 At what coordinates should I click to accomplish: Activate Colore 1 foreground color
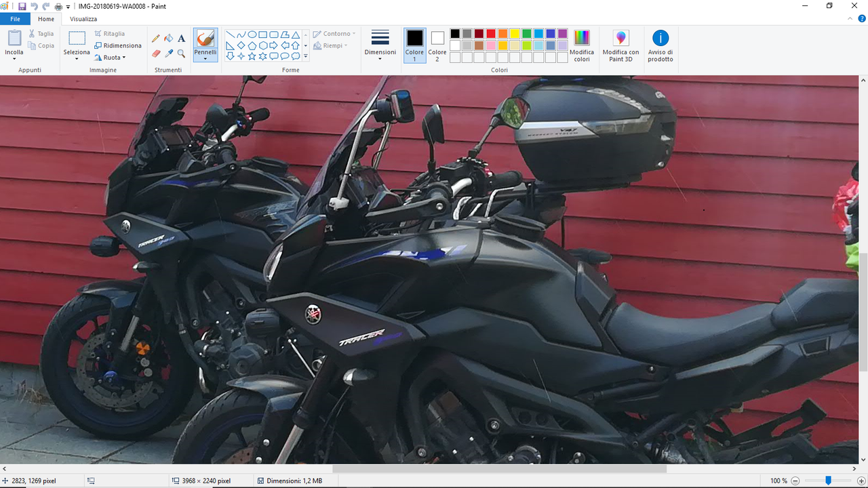pyautogui.click(x=414, y=45)
